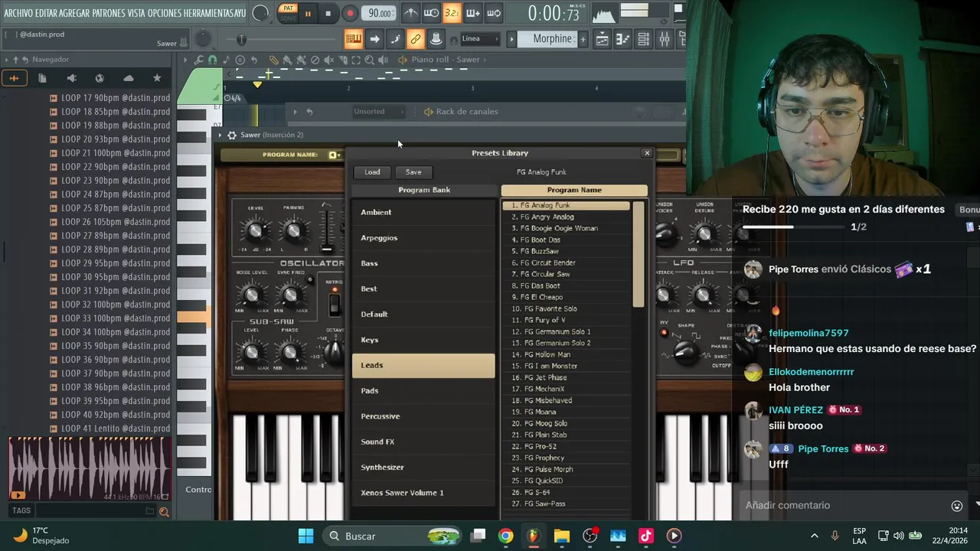Click the Save button in Presets Library
The image size is (980, 551).
[x=413, y=172]
